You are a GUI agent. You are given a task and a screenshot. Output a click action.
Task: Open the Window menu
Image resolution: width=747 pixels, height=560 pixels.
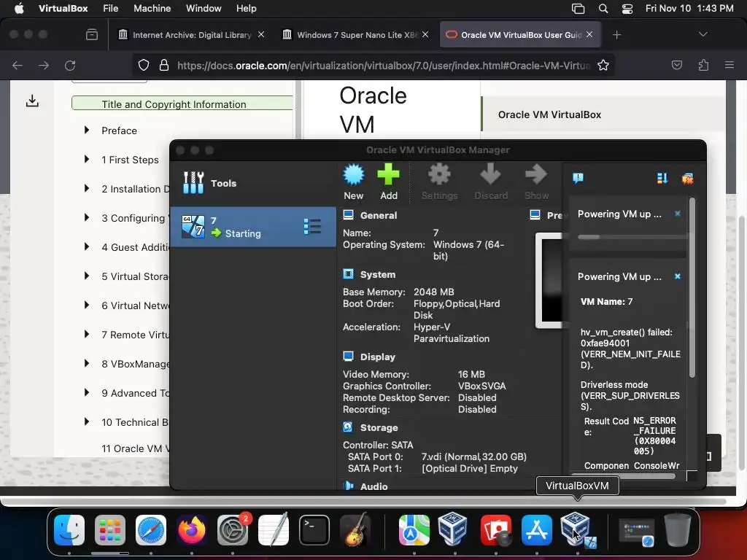click(x=204, y=8)
